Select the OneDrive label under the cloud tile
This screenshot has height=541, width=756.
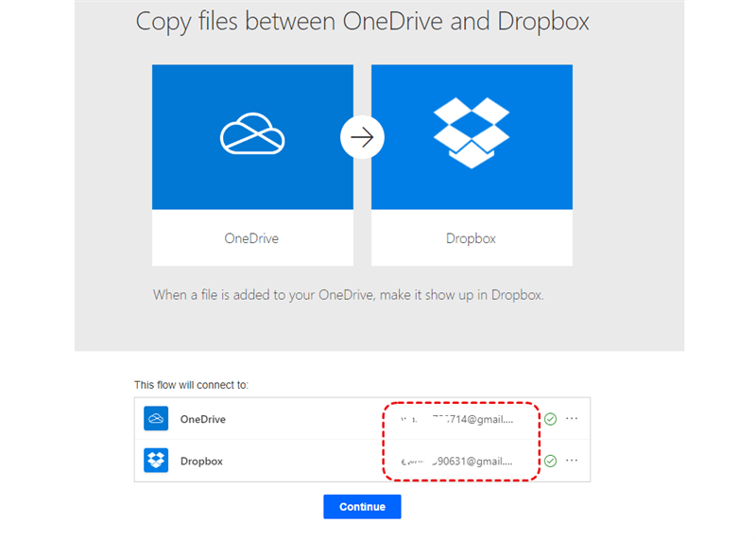coord(251,238)
